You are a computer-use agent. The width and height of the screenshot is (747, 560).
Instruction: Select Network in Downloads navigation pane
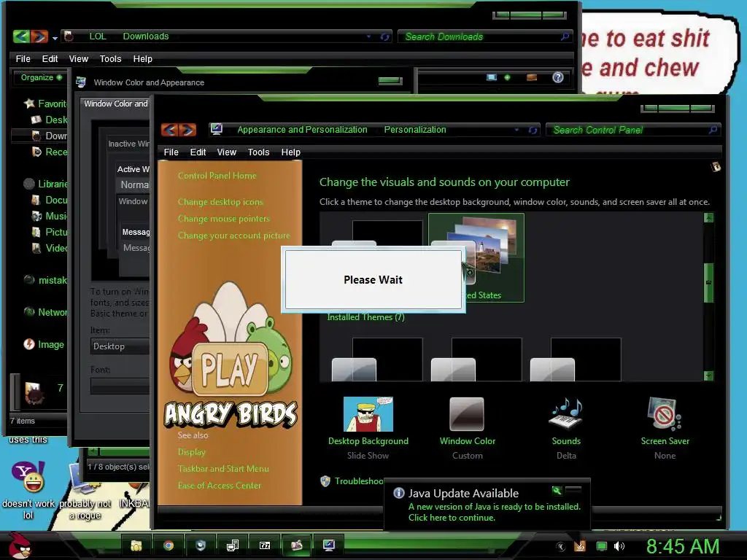pyautogui.click(x=46, y=312)
